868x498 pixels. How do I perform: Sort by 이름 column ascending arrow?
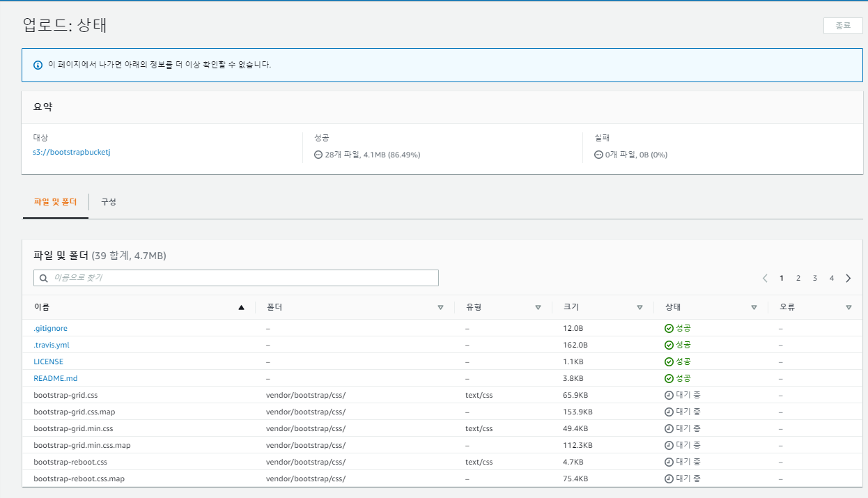(x=241, y=307)
